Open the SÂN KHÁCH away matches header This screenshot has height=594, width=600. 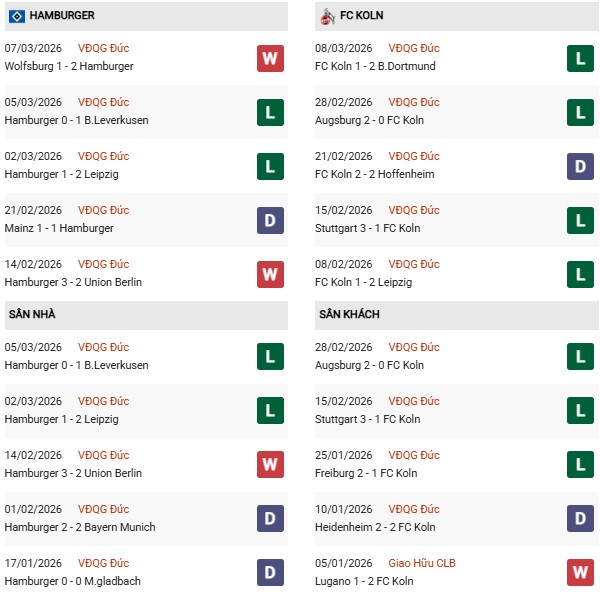[349, 314]
